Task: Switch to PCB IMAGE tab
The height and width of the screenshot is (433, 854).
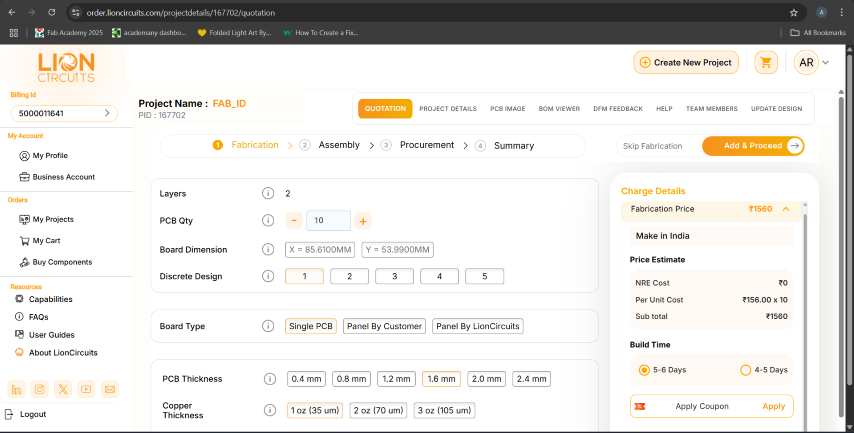Action: (508, 109)
